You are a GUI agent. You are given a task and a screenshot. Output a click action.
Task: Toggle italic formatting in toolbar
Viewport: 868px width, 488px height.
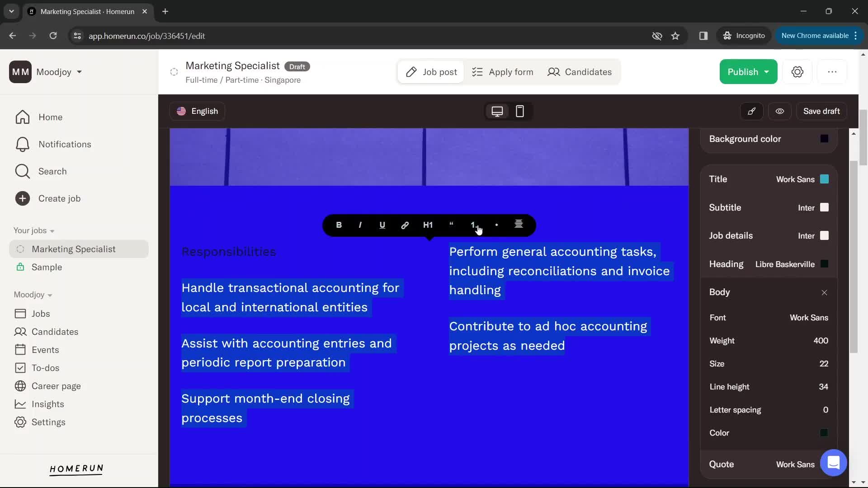point(360,225)
